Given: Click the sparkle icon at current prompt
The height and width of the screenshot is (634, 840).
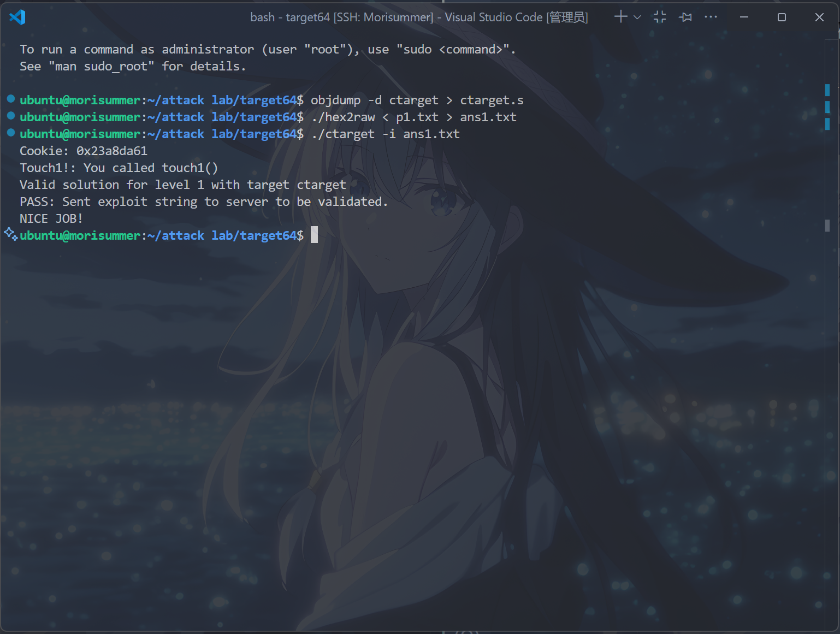Looking at the screenshot, I should [x=10, y=234].
